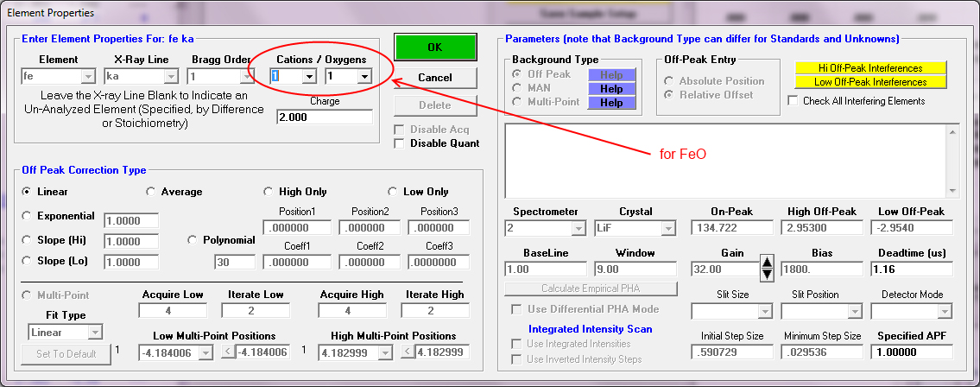Expand the Detector Mode combo box

point(945,311)
